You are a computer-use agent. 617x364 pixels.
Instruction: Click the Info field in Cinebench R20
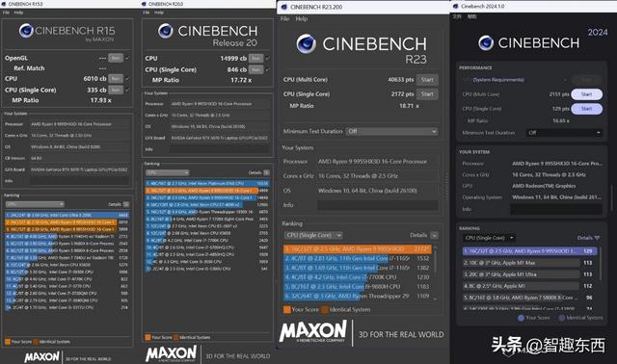(x=220, y=149)
